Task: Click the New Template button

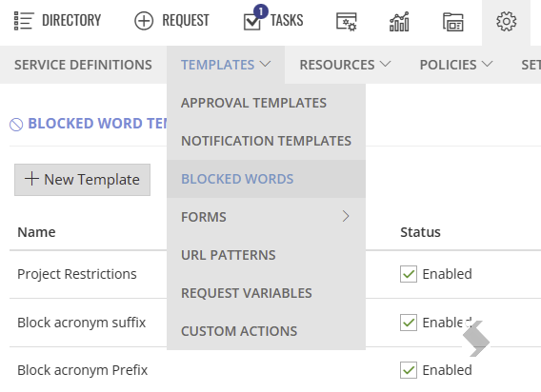Action: coord(82,180)
